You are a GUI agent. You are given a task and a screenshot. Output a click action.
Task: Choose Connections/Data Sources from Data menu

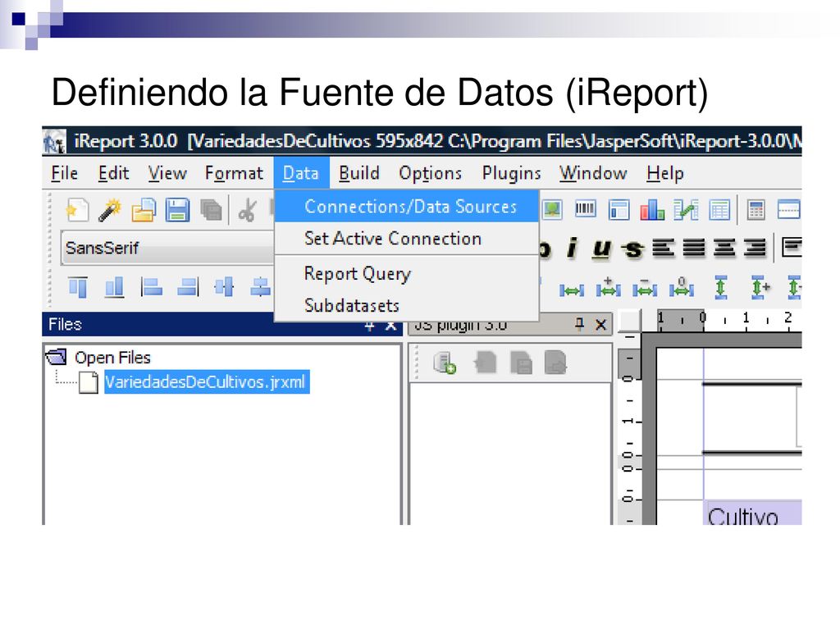(407, 207)
